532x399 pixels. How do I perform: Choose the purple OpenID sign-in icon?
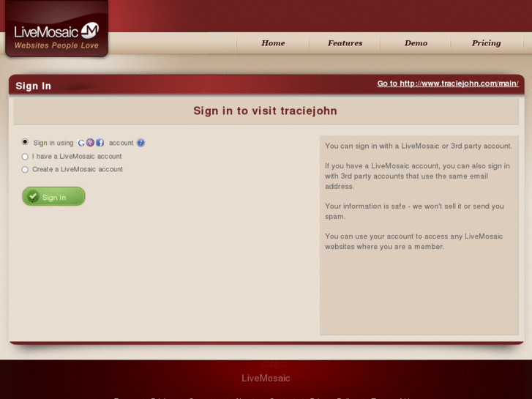click(90, 143)
